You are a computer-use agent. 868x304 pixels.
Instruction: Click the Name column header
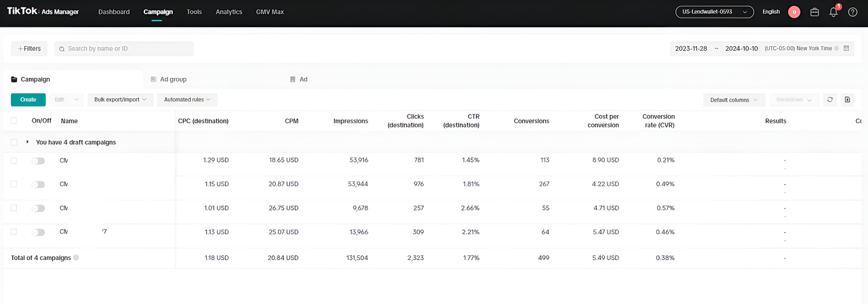coord(69,121)
